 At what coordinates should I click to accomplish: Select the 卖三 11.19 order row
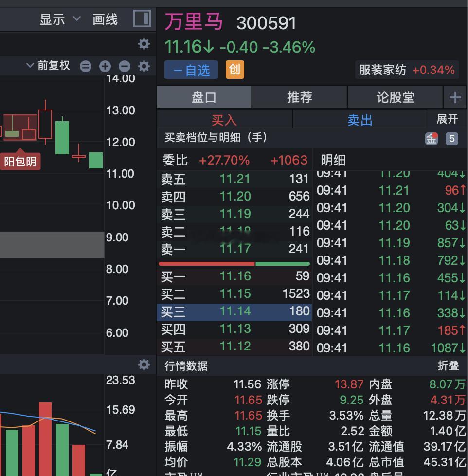click(x=234, y=214)
